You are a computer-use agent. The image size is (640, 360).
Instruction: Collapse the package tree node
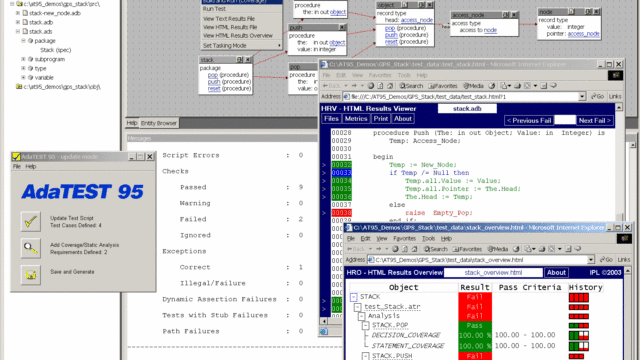23,41
